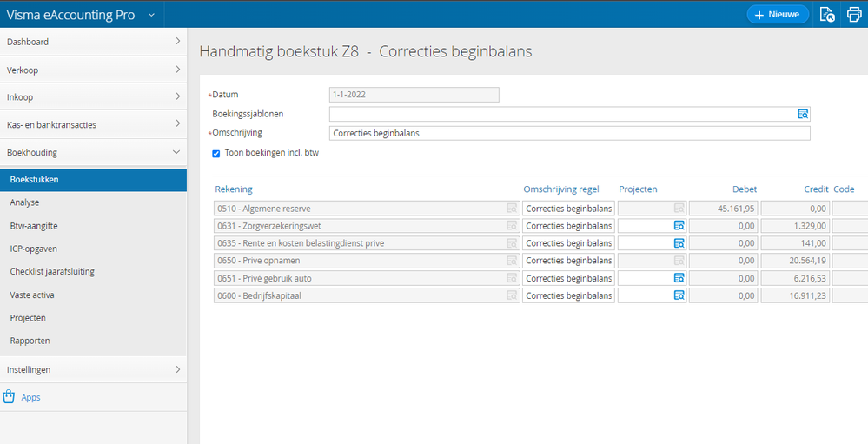The width and height of the screenshot is (868, 444).
Task: Open project lookup for Rente en kosten row
Action: (x=679, y=243)
